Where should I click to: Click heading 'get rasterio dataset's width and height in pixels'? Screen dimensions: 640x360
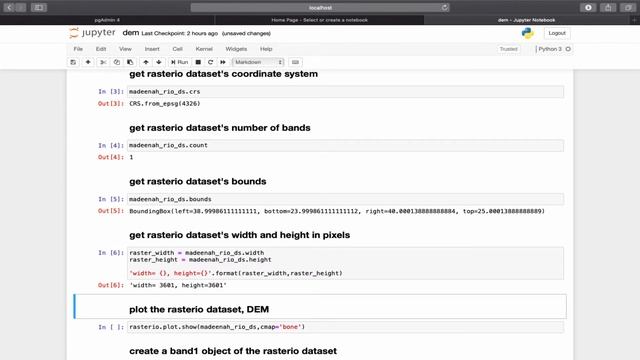pos(240,235)
